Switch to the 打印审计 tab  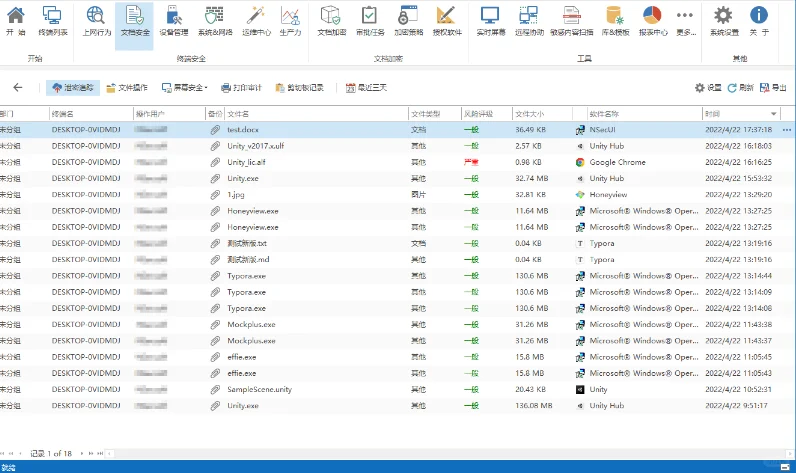[x=241, y=88]
